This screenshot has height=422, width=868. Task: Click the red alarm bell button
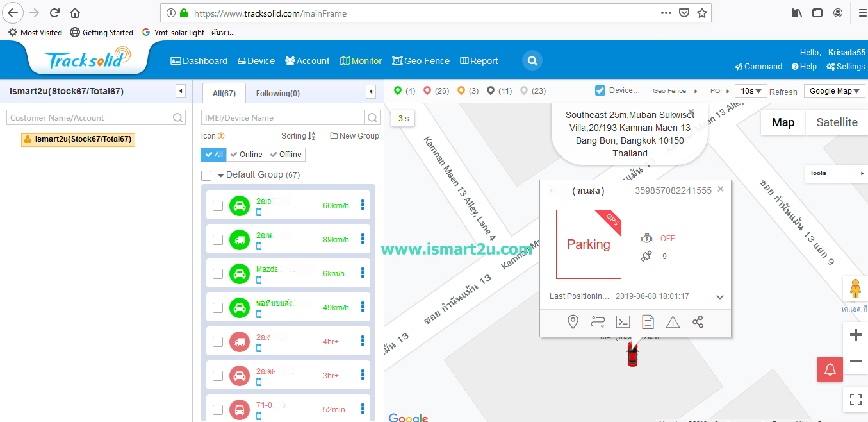(830, 369)
